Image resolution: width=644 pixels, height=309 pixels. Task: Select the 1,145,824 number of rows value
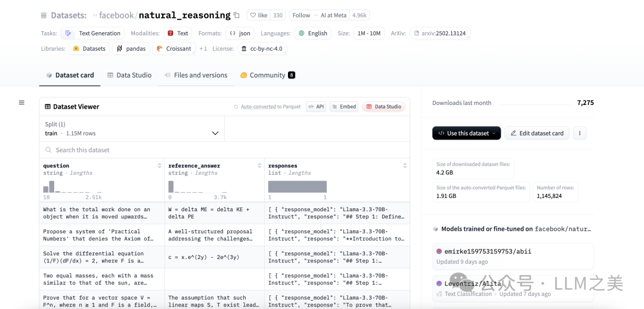[549, 196]
